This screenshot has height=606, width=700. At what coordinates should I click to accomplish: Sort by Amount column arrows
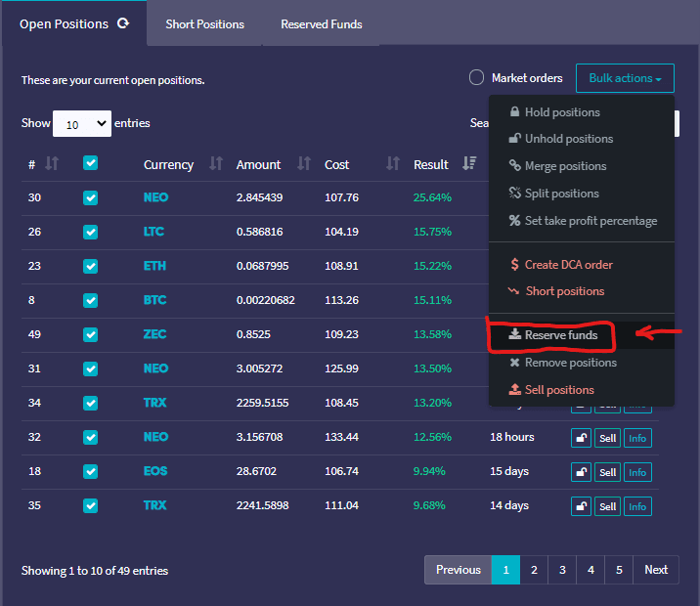pos(304,164)
